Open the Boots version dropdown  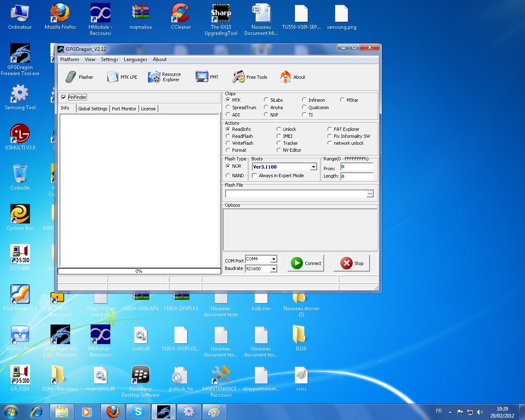tap(313, 167)
